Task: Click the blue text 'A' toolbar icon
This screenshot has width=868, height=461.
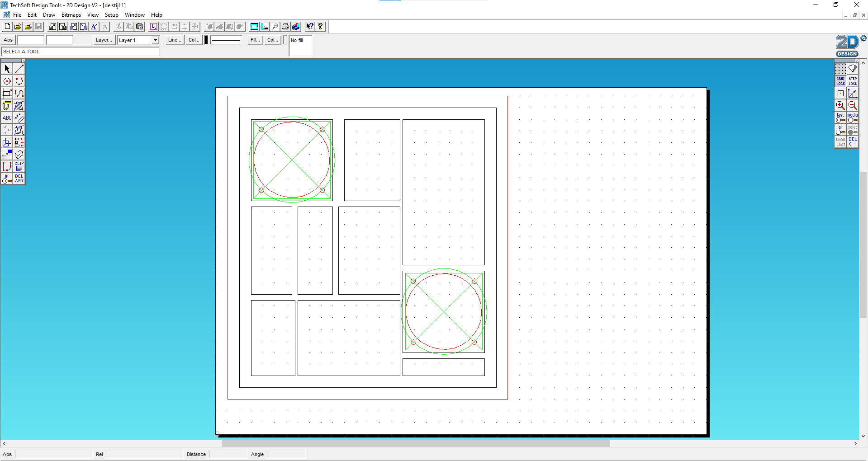Action: 94,27
